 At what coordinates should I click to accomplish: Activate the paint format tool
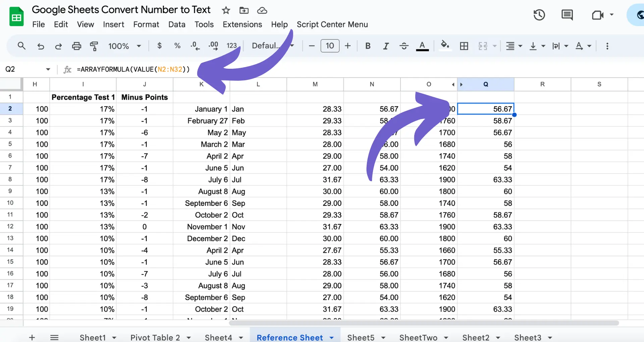coord(94,46)
